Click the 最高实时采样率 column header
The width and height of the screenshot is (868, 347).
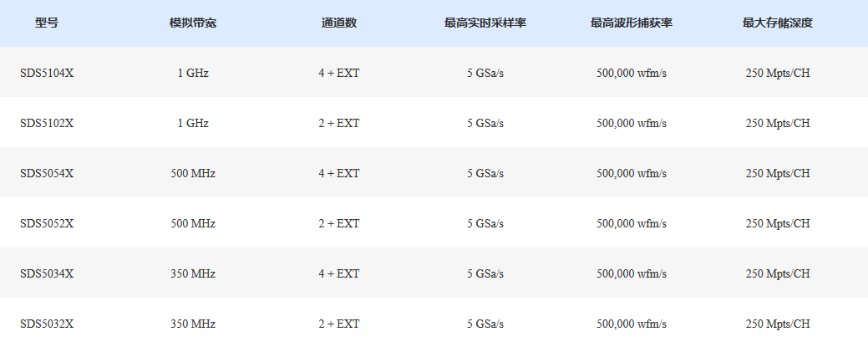click(485, 23)
